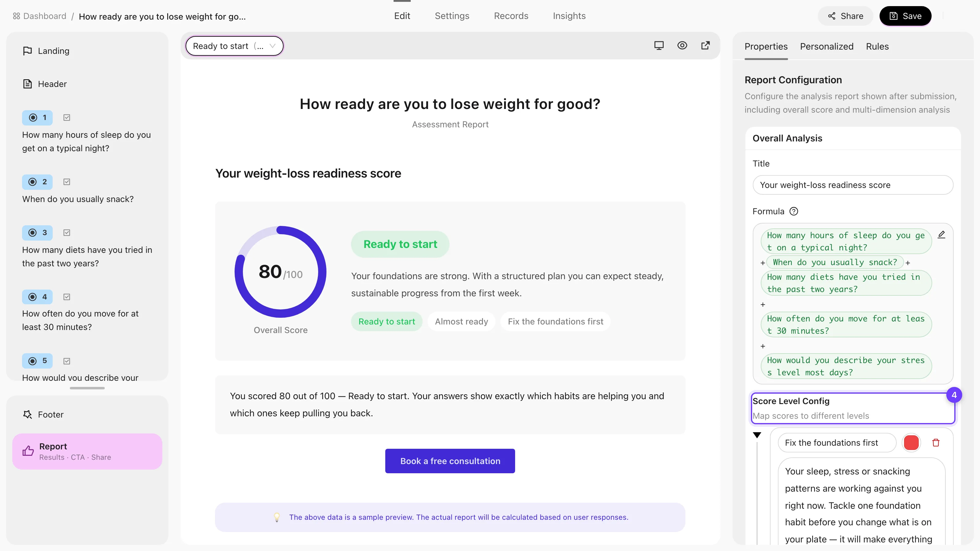Click the Header document icon
The image size is (980, 551).
27,84
